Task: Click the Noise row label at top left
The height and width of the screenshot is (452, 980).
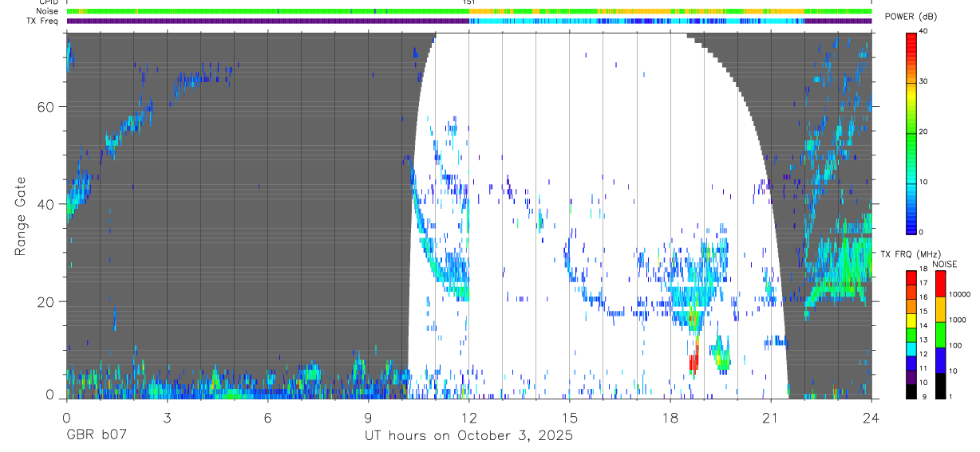Action: pos(45,11)
